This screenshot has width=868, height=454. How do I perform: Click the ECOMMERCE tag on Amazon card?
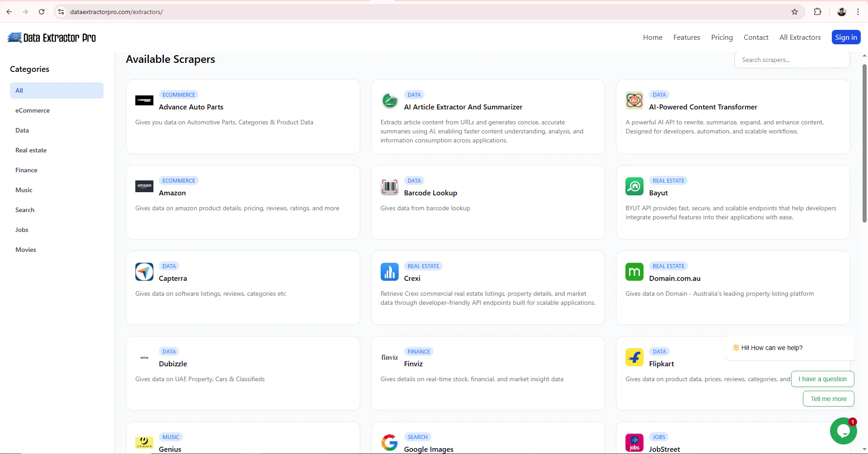coord(179,181)
